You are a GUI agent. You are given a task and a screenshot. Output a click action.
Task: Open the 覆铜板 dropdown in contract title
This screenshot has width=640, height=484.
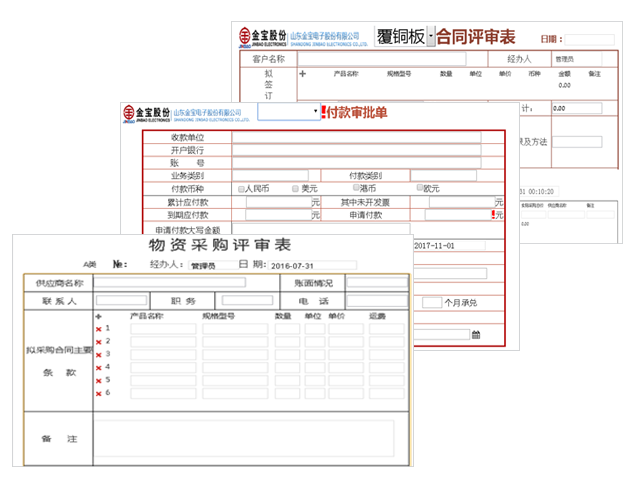tap(431, 38)
